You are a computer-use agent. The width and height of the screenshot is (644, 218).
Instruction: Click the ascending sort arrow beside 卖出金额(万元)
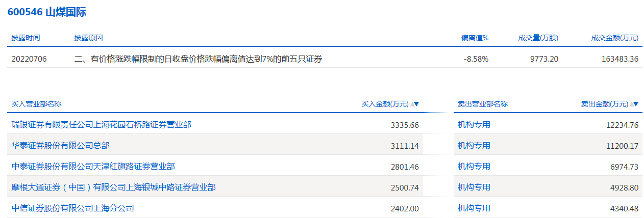tap(631, 104)
